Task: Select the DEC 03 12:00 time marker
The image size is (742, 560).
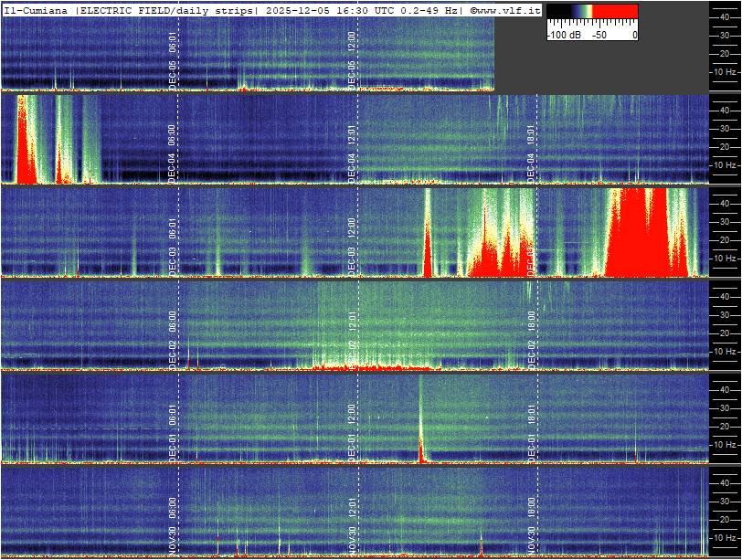Action: [x=353, y=245]
